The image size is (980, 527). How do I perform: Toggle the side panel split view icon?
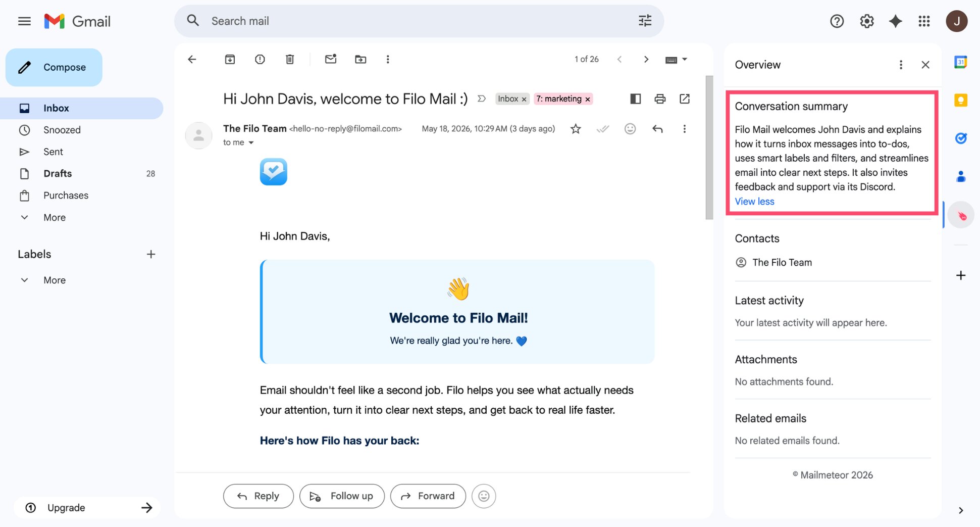pos(635,99)
